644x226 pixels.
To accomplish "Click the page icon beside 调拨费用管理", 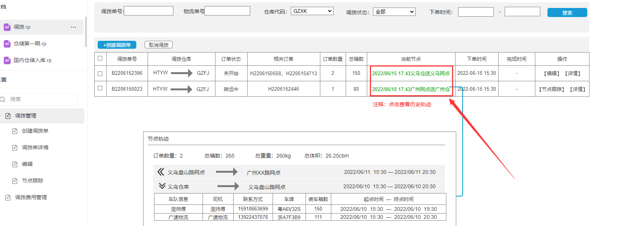I will tap(8, 198).
